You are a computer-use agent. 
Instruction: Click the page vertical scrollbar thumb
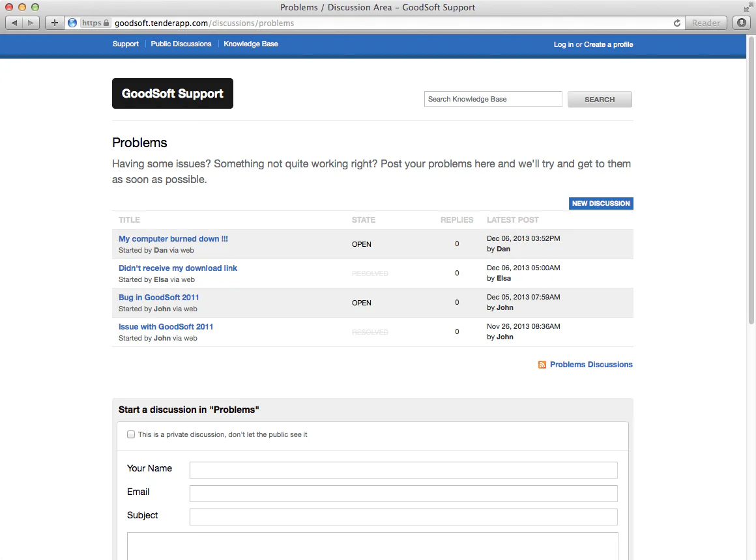pyautogui.click(x=751, y=181)
